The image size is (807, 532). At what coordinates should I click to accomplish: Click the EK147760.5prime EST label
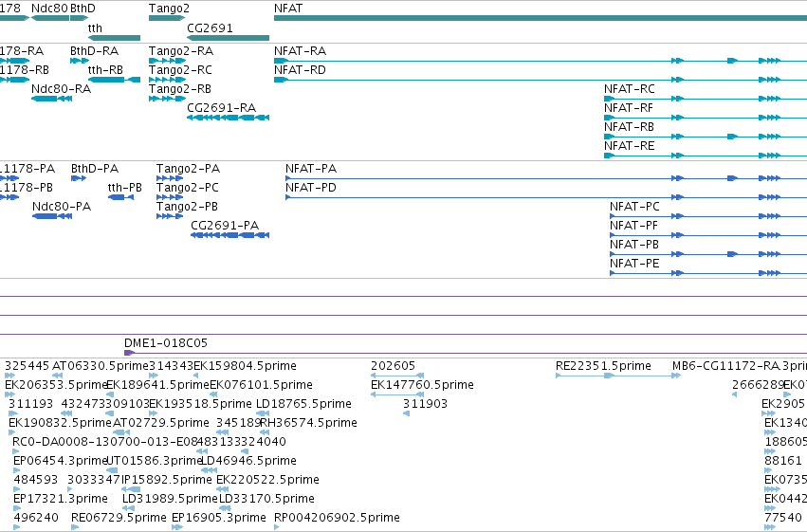(x=422, y=385)
